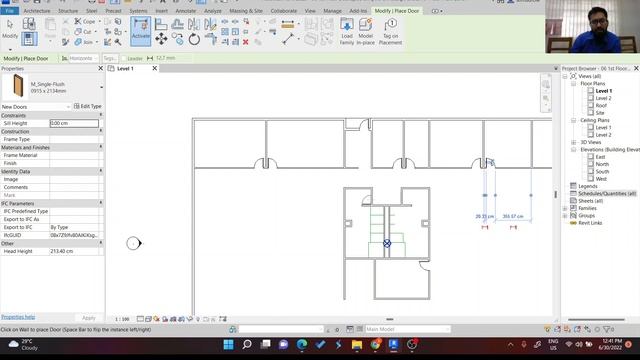Image resolution: width=640 pixels, height=360 pixels.
Task: Open the Manage ribbon tab
Action: pyautogui.click(x=332, y=11)
